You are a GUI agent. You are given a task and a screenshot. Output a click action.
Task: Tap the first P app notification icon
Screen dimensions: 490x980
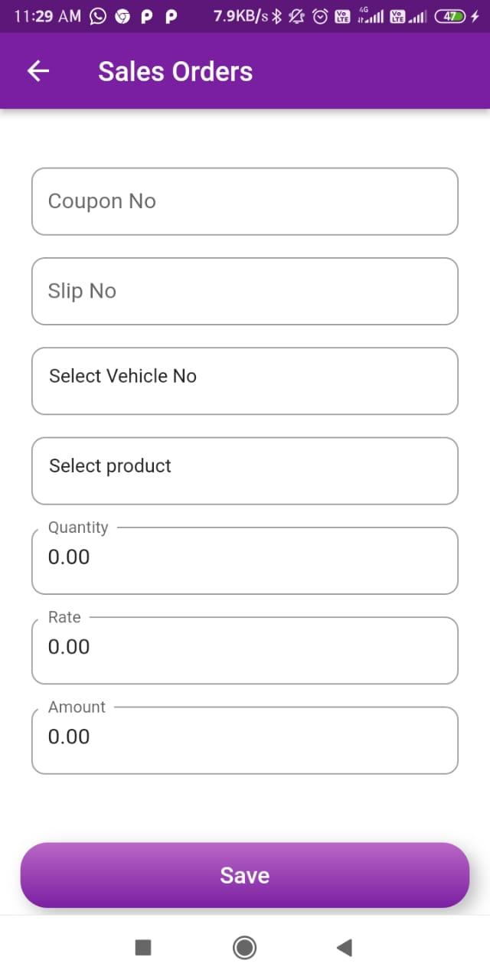(147, 16)
